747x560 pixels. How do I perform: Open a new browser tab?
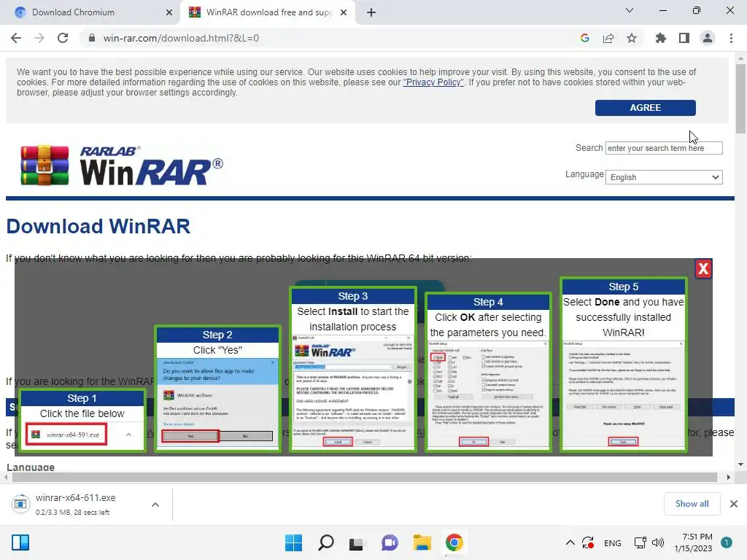click(371, 12)
